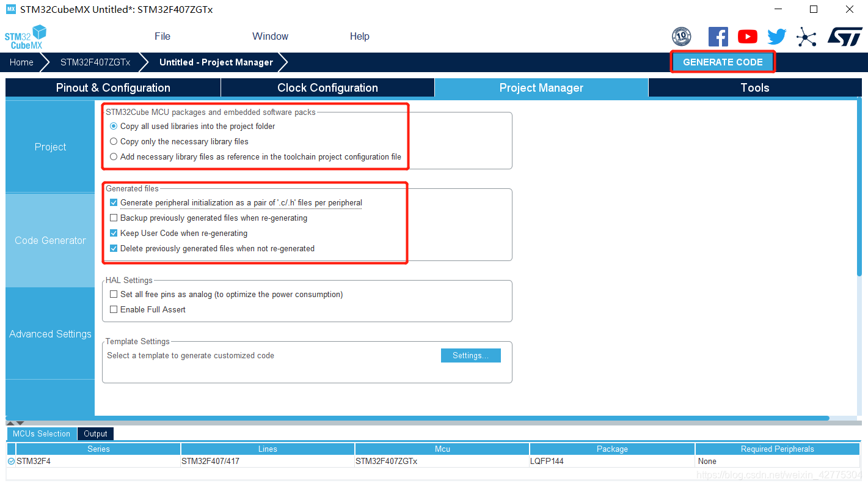Select the STM32F407ZGTx Mcu table cell
The height and width of the screenshot is (486, 868).
point(442,462)
